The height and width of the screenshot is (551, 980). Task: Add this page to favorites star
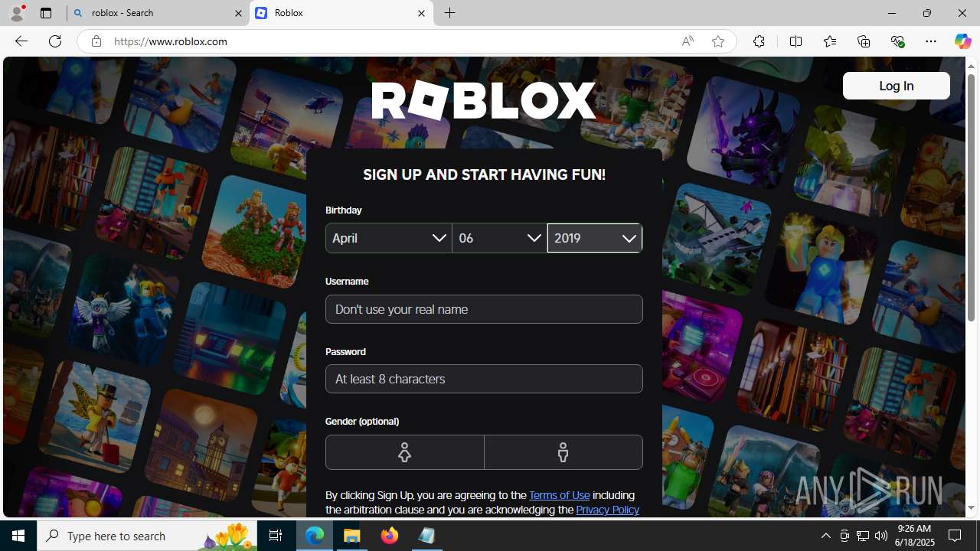point(717,41)
